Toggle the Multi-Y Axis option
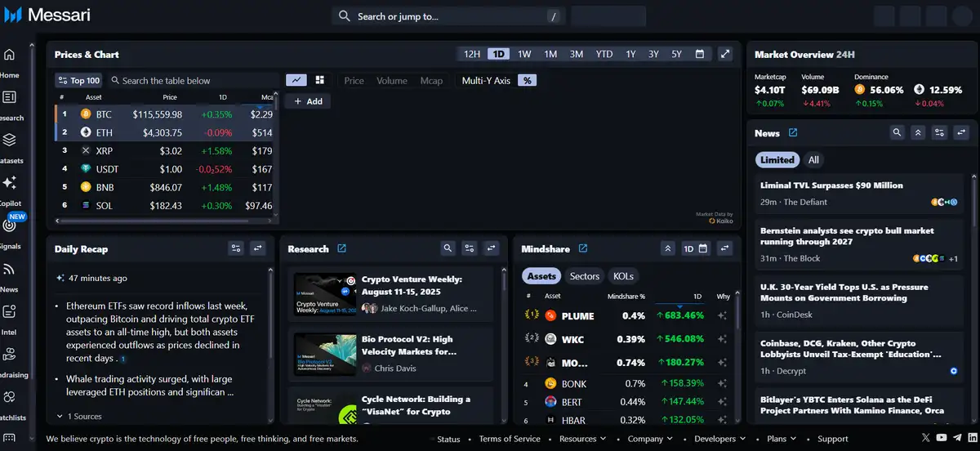980x451 pixels. coord(486,80)
